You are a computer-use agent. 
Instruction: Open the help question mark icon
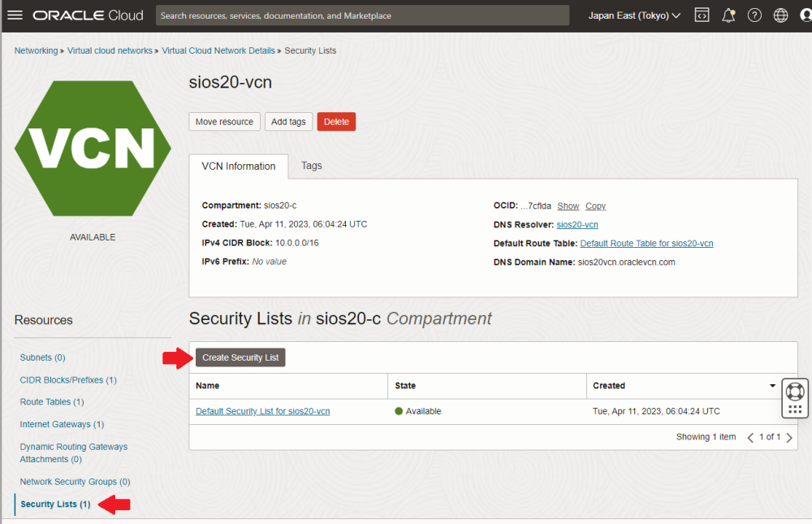[x=754, y=15]
